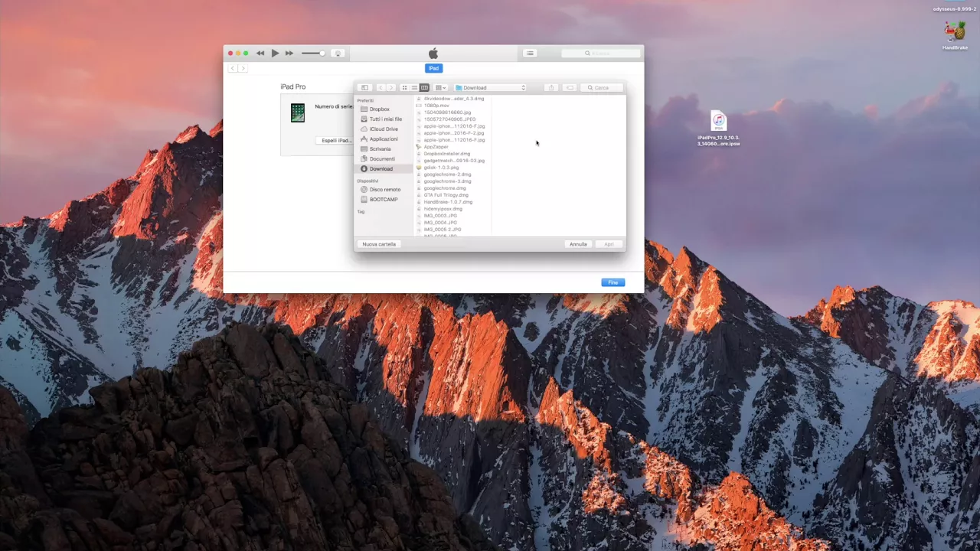Select the iPad tab in iTunes
The height and width of the screenshot is (551, 980).
(x=433, y=68)
